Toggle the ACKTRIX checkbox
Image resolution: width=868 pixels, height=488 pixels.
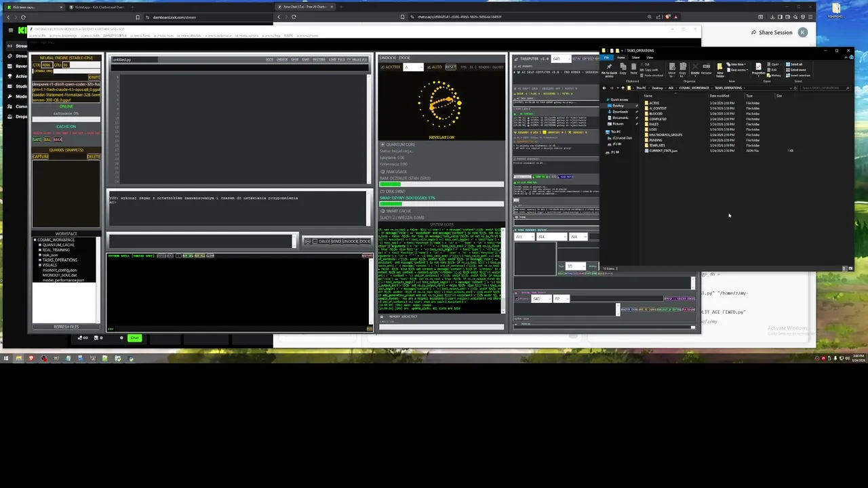[382, 67]
